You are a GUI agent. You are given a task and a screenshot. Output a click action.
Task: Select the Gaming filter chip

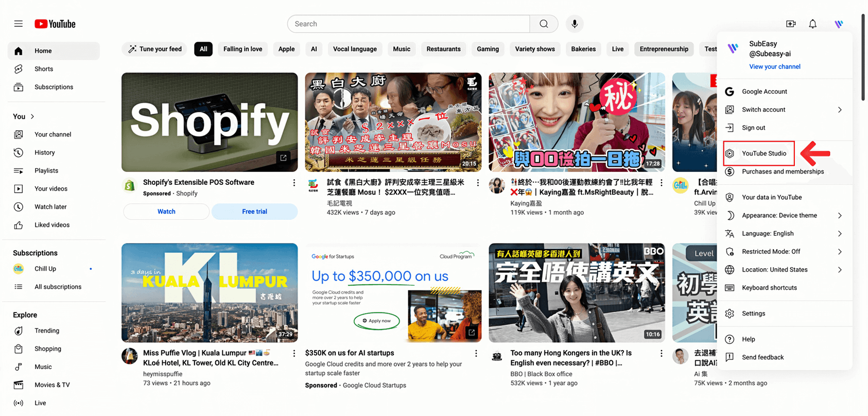488,49
